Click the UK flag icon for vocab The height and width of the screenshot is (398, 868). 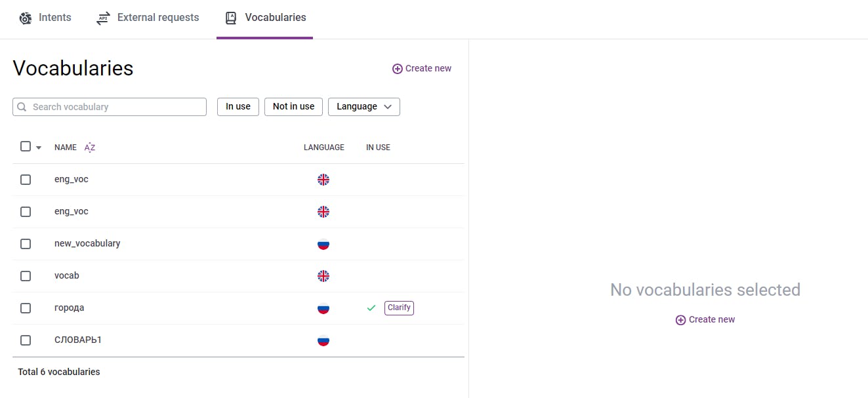point(323,276)
